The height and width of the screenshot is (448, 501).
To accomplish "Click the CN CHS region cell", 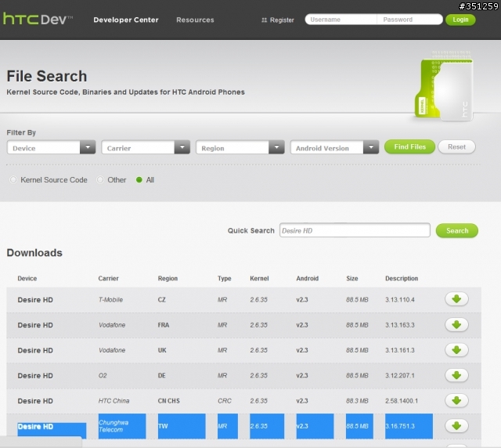I will pos(169,401).
